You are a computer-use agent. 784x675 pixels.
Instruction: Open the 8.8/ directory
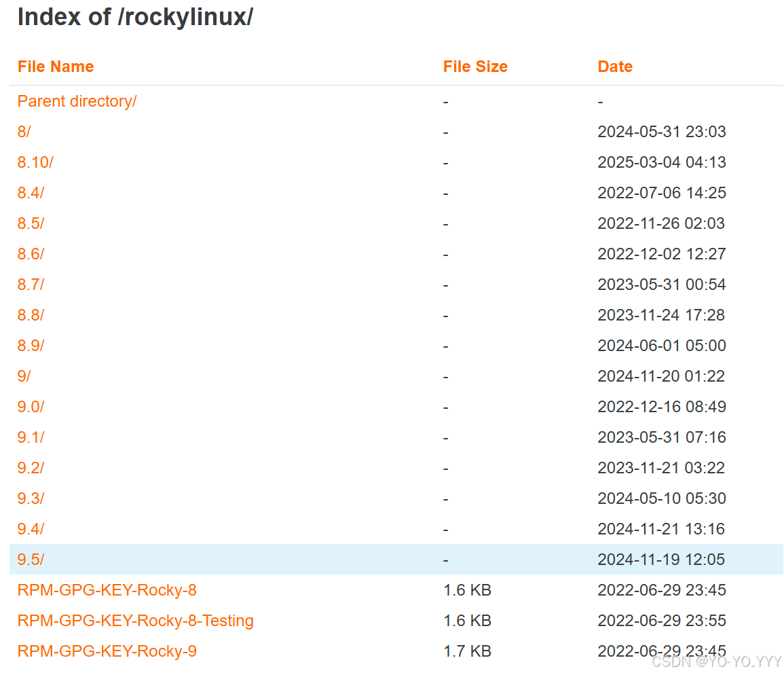[31, 314]
